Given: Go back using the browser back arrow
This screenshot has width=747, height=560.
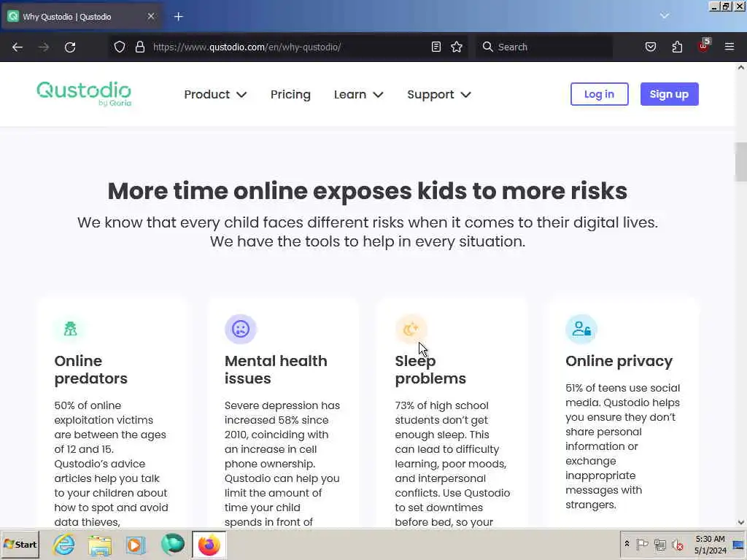Looking at the screenshot, I should tap(18, 47).
